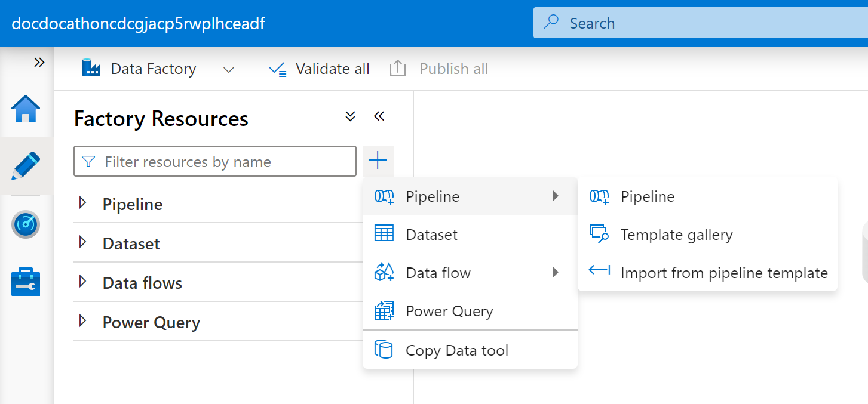This screenshot has height=404, width=868.
Task: Expand the Dataset tree node
Action: point(82,243)
